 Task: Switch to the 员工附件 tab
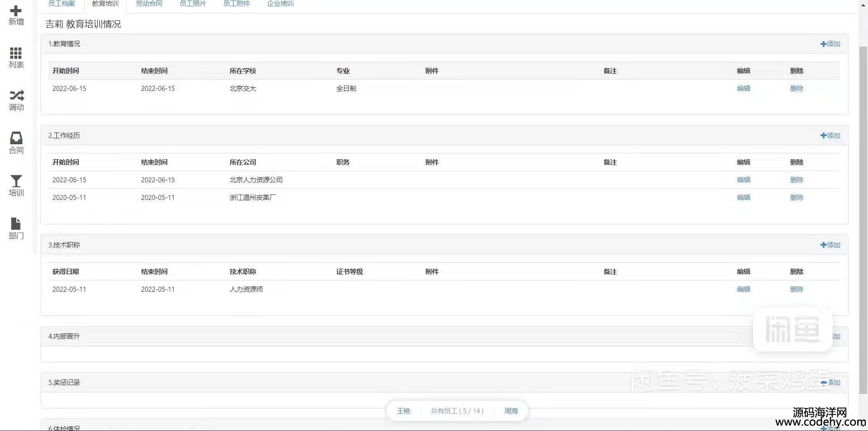(236, 4)
